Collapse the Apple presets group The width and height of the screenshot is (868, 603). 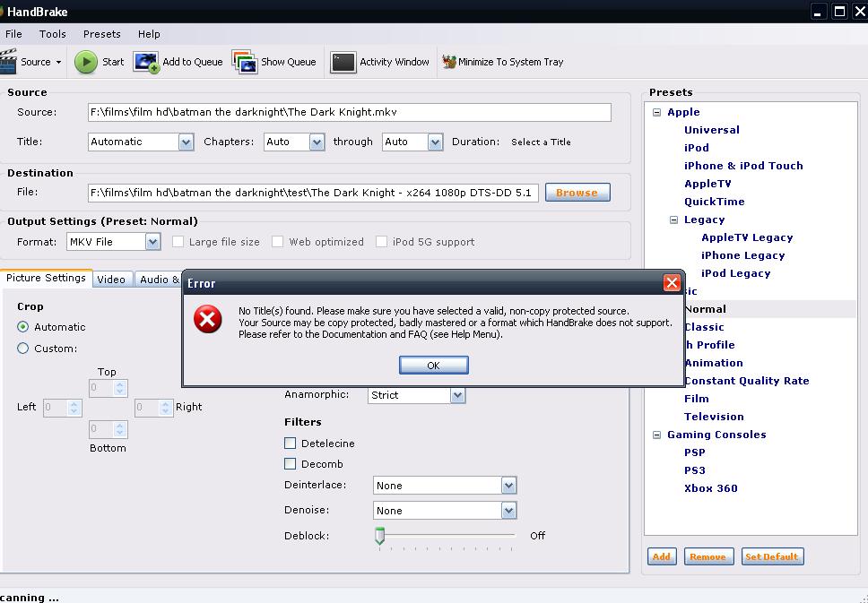[656, 112]
